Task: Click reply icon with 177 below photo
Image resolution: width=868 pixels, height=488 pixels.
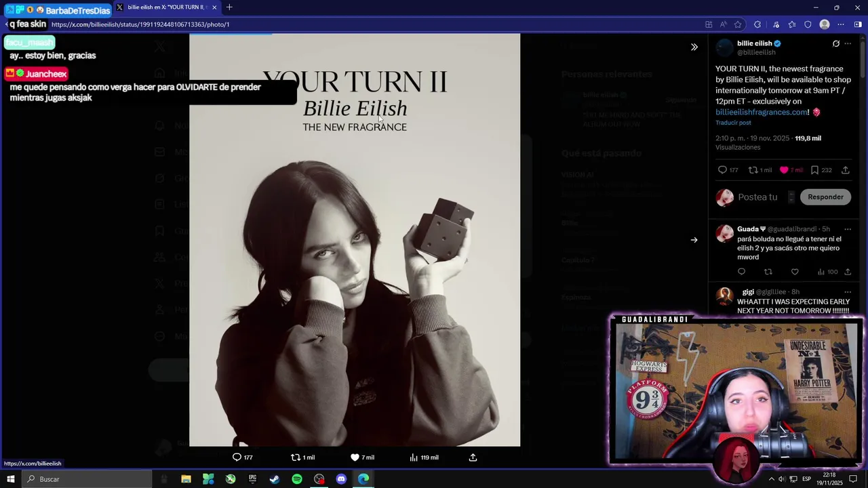Action: point(242,457)
